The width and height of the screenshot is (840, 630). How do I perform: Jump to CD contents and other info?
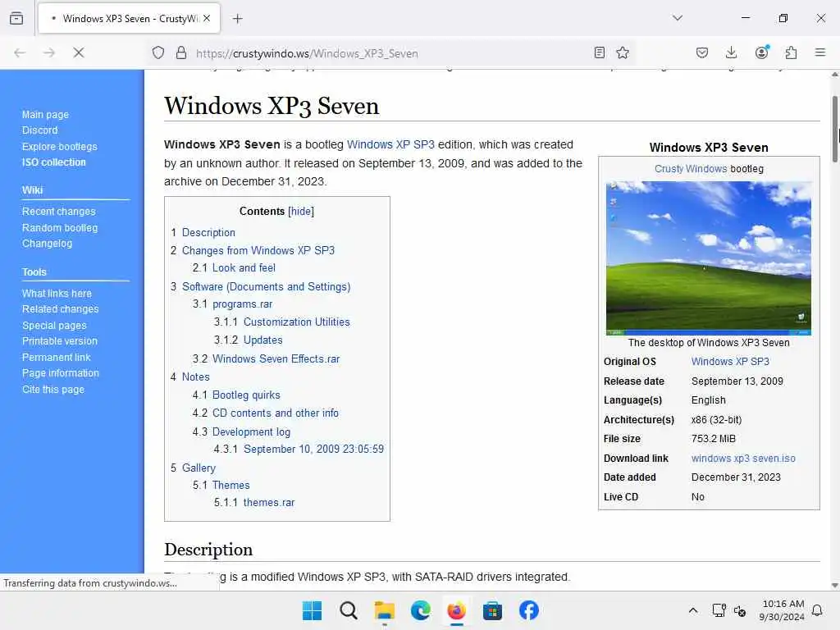[276, 413]
